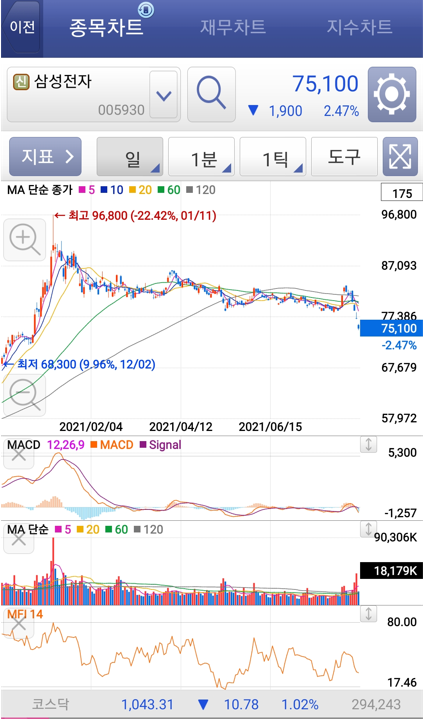Viewport: 424px width, 719px height.
Task: Go back with the 이전 button
Action: click(x=22, y=27)
